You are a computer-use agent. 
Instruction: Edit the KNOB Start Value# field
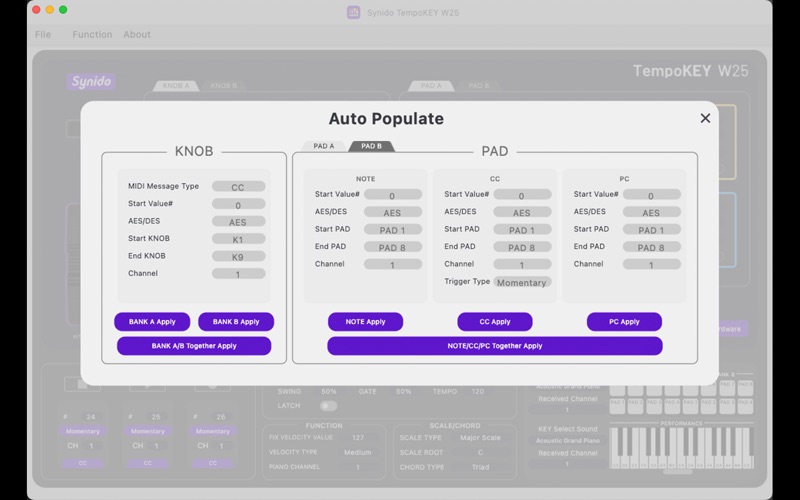tap(238, 204)
